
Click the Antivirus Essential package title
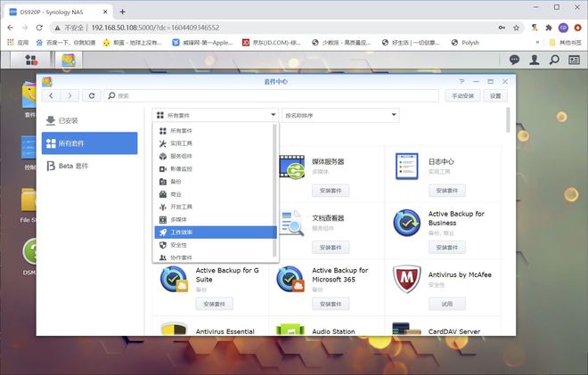click(225, 331)
